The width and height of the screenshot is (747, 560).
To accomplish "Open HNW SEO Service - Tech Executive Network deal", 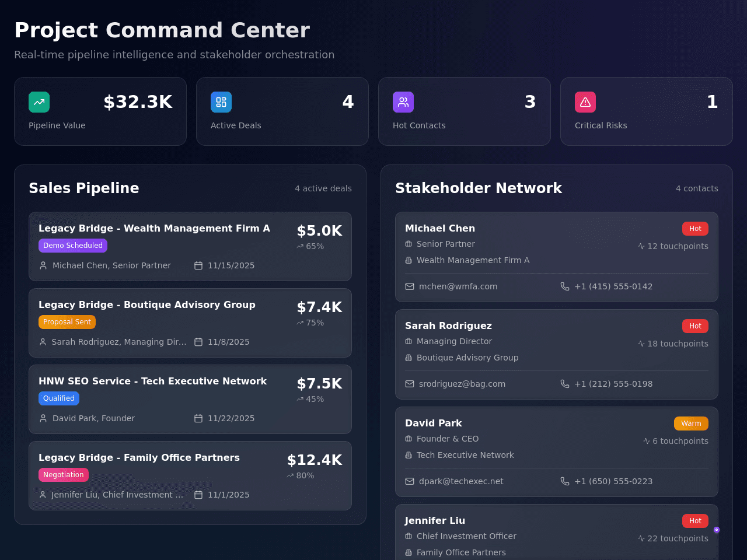I will (x=190, y=400).
